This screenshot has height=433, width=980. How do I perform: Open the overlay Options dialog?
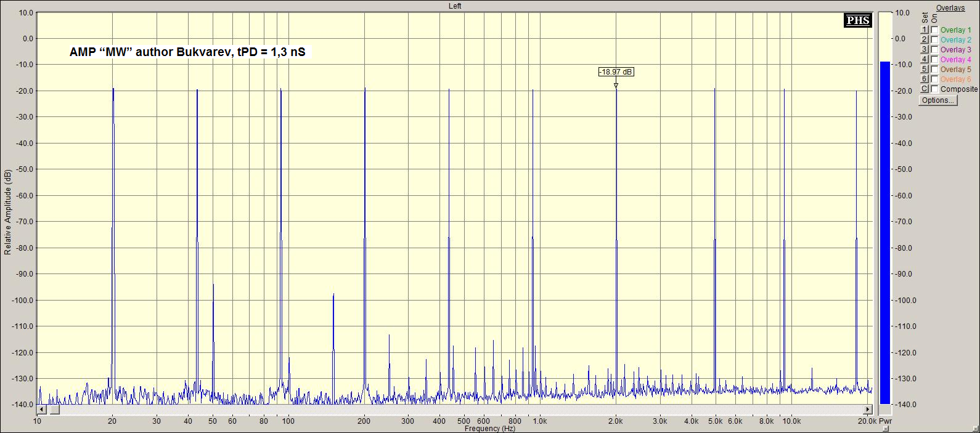937,100
